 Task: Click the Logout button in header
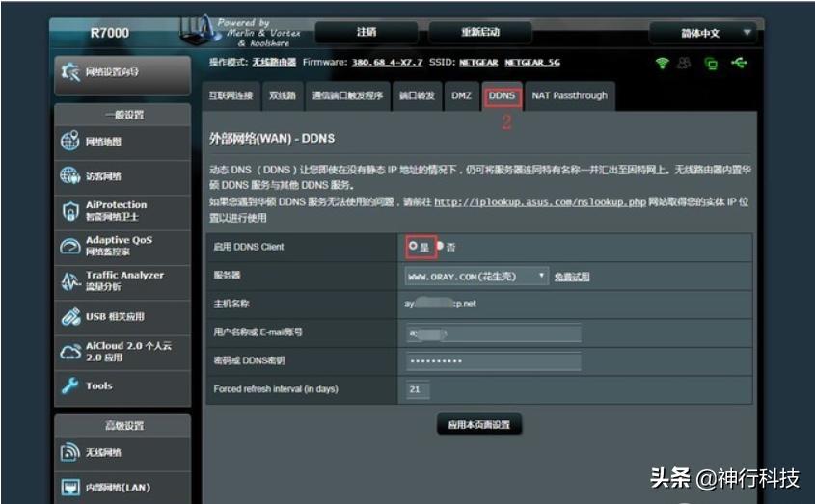coord(367,32)
